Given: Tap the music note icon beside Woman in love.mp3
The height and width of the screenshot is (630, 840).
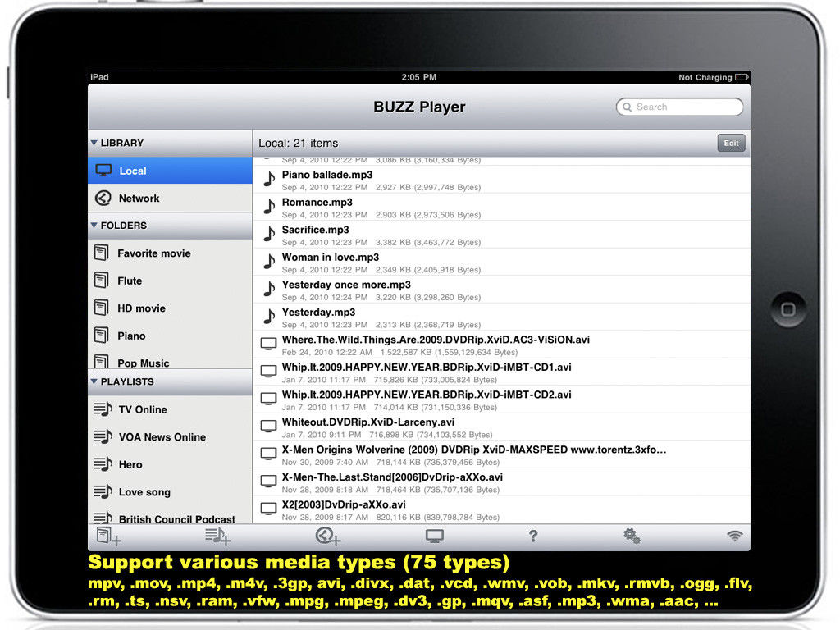Looking at the screenshot, I should click(x=269, y=262).
